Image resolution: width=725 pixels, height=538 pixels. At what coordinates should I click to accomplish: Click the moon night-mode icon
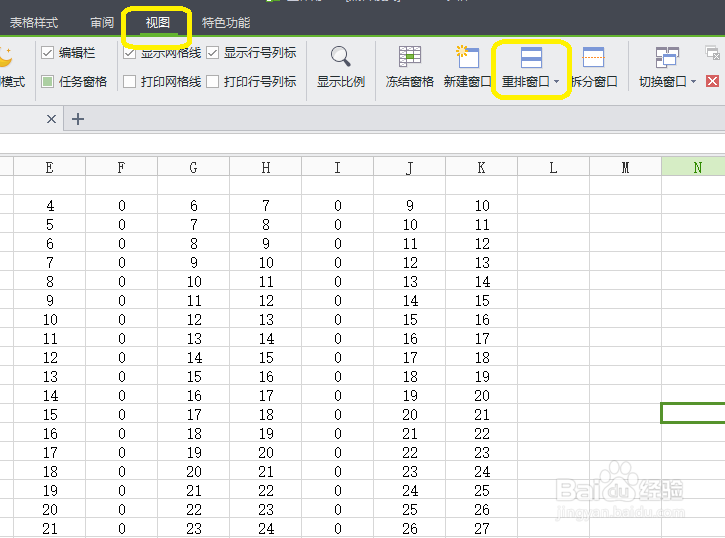(x=6, y=56)
